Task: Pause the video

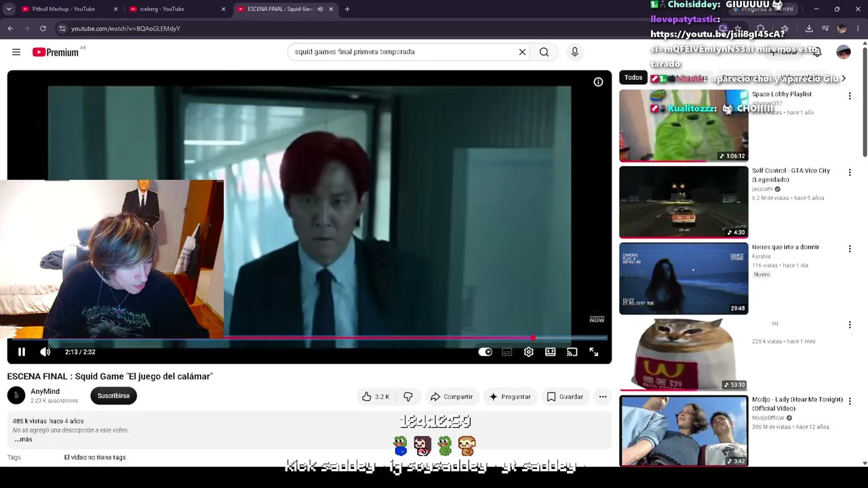Action: pos(22,352)
